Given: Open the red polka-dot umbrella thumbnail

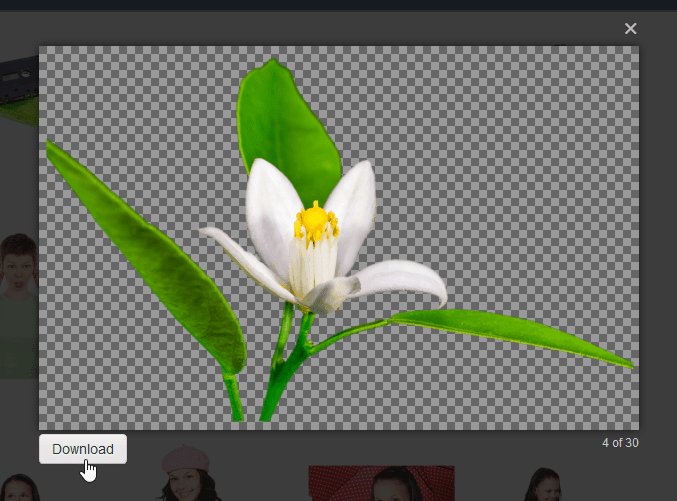Looking at the screenshot, I should click(382, 483).
